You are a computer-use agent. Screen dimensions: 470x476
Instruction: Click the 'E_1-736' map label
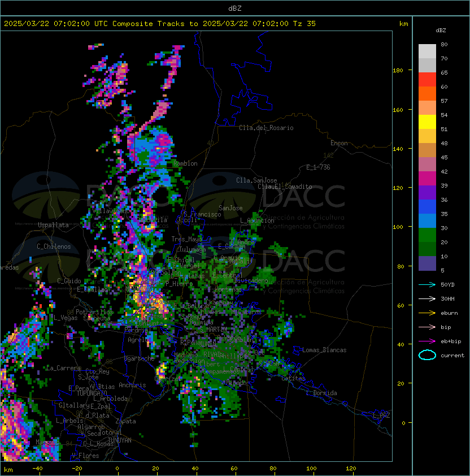click(x=318, y=167)
